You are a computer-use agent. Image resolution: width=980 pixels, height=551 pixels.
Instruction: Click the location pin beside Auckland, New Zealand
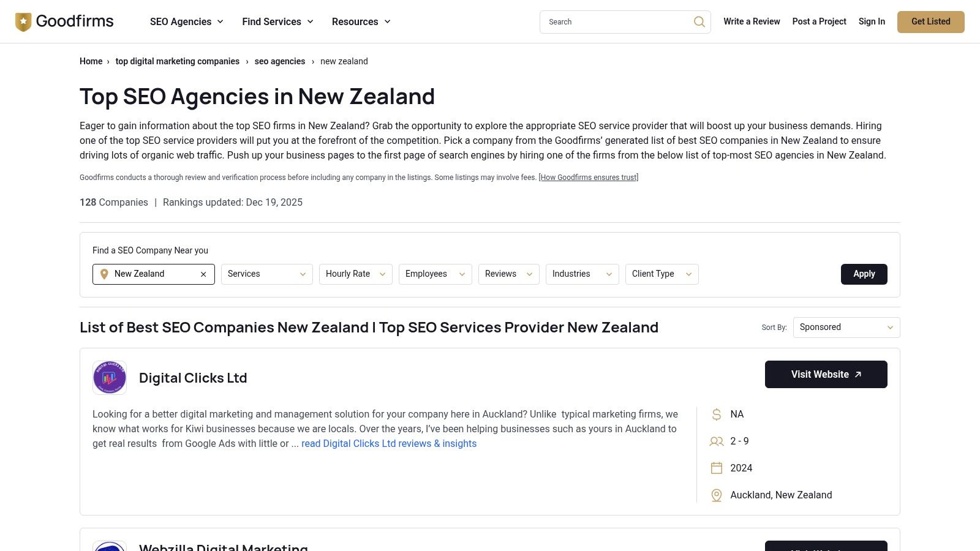(716, 495)
